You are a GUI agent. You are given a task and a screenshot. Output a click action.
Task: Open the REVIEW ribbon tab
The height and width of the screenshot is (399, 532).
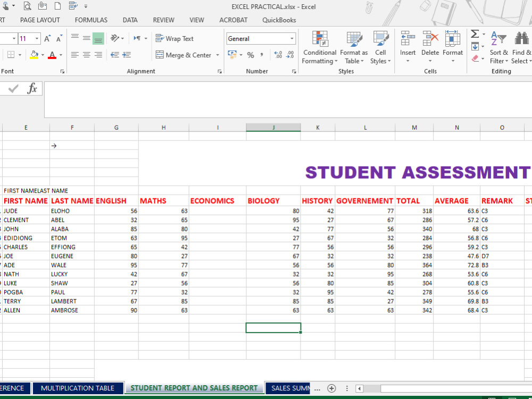[x=163, y=20]
